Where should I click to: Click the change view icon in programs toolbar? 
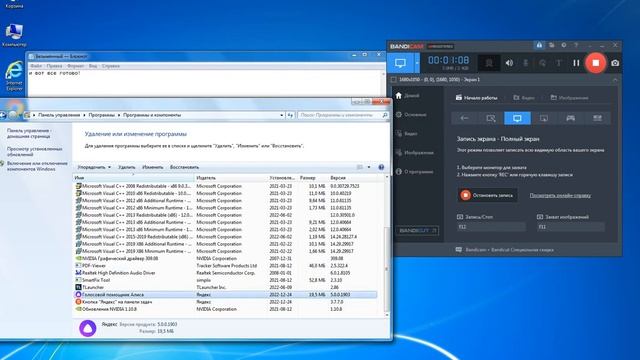(x=360, y=167)
